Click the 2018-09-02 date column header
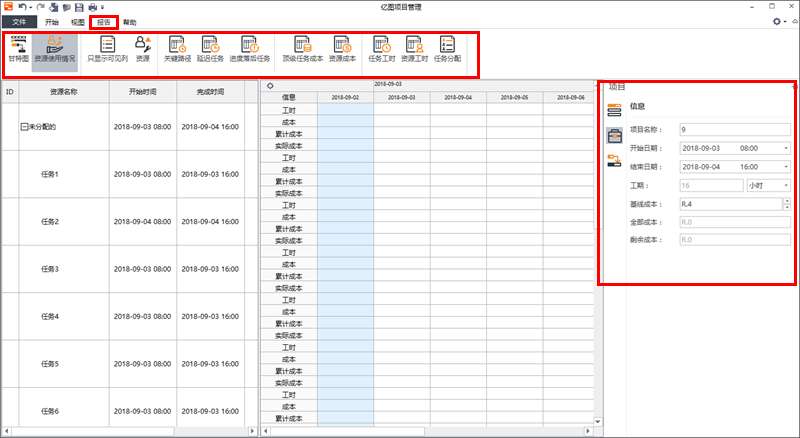The width and height of the screenshot is (800, 438). 345,97
